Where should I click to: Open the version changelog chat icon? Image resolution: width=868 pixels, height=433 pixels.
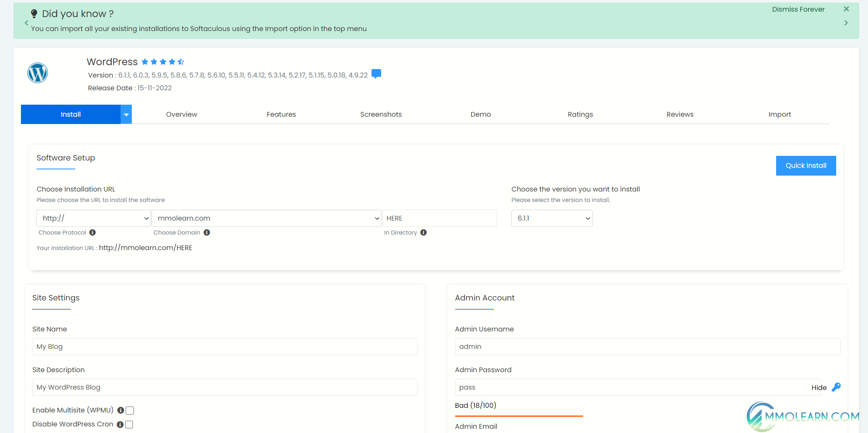[376, 74]
